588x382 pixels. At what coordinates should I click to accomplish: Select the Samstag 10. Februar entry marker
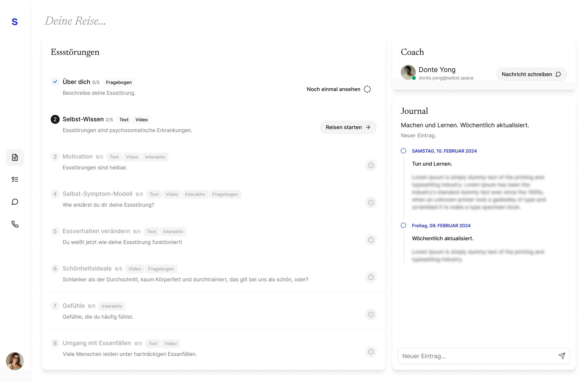pyautogui.click(x=403, y=151)
